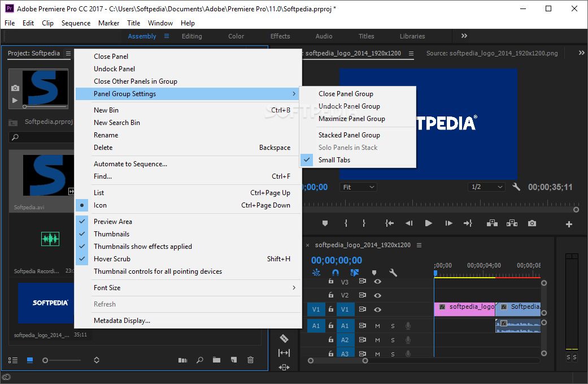Select the Slip tool
This screenshot has height=384, width=588.
[284, 353]
